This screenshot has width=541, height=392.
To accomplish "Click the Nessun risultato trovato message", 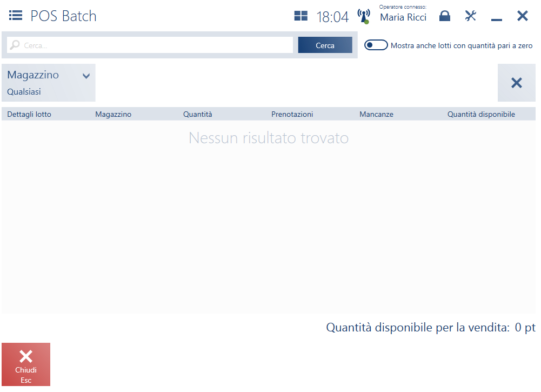I will pos(269,138).
